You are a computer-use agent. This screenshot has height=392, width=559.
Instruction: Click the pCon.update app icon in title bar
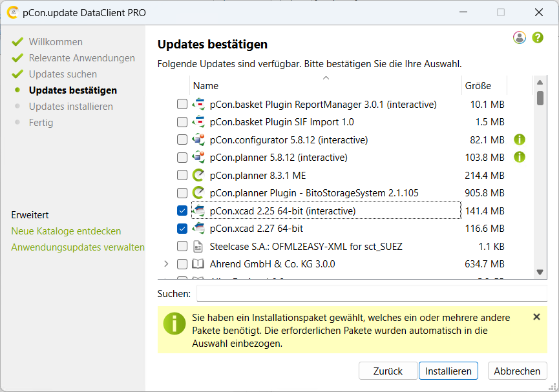tap(12, 12)
